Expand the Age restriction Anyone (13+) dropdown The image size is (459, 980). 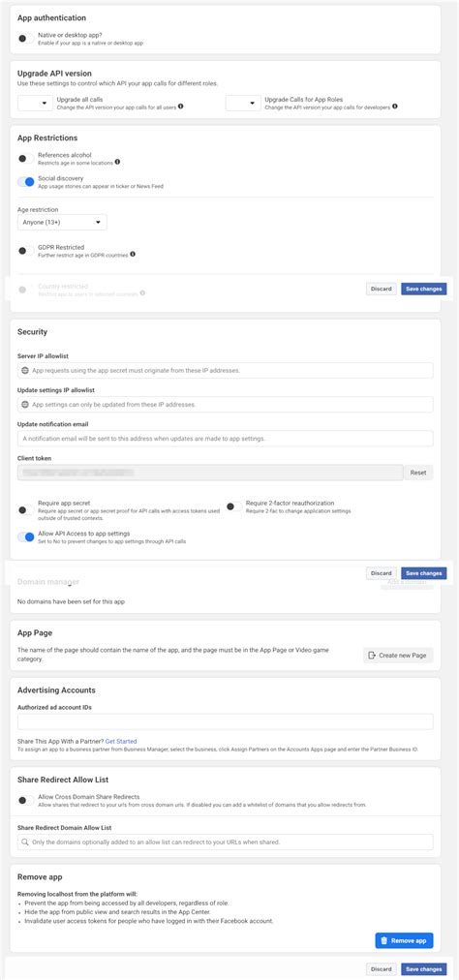point(62,222)
